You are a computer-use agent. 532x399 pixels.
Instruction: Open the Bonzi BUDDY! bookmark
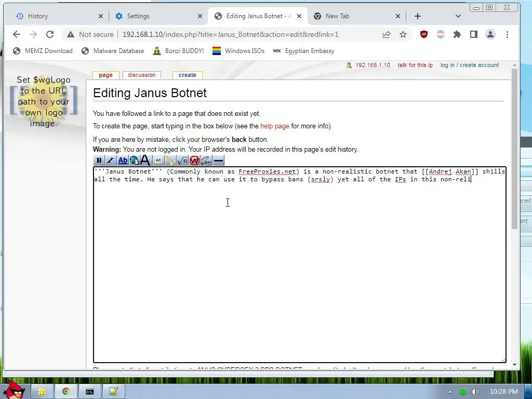click(179, 51)
